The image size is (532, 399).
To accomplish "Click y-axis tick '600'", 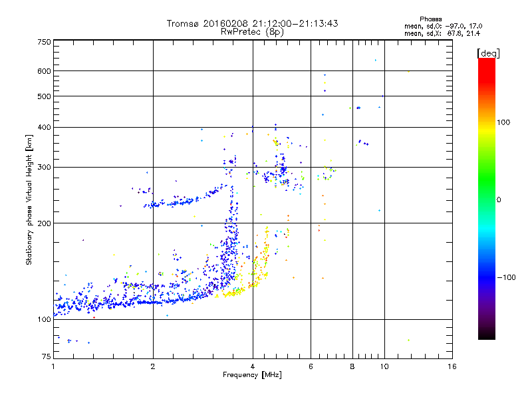I will pyautogui.click(x=44, y=71).
